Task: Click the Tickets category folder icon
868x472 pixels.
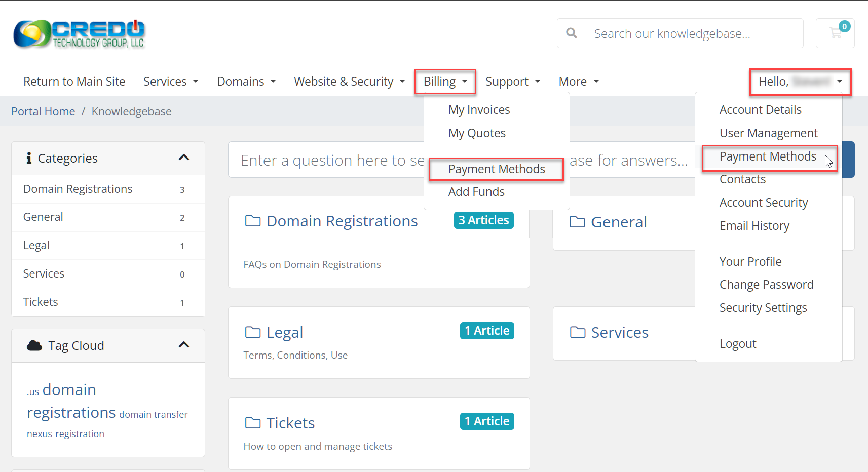Action: pos(252,423)
